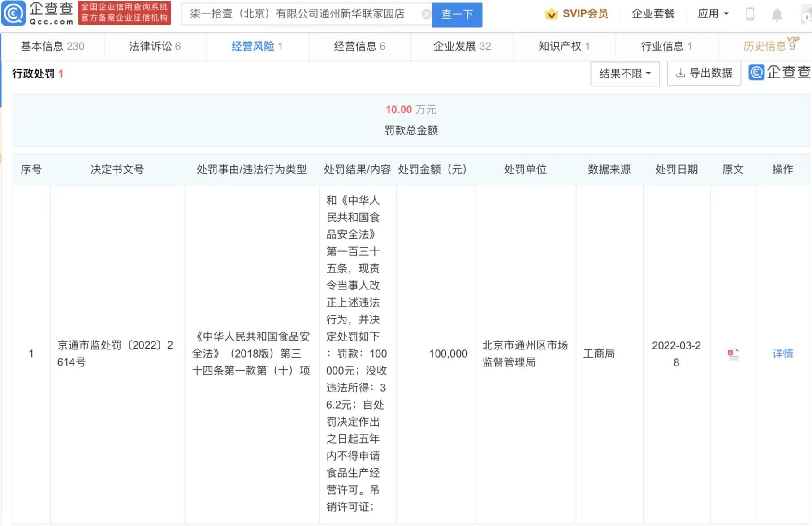This screenshot has width=812, height=526.
Task: Open the original PDF document icon
Action: [733, 354]
